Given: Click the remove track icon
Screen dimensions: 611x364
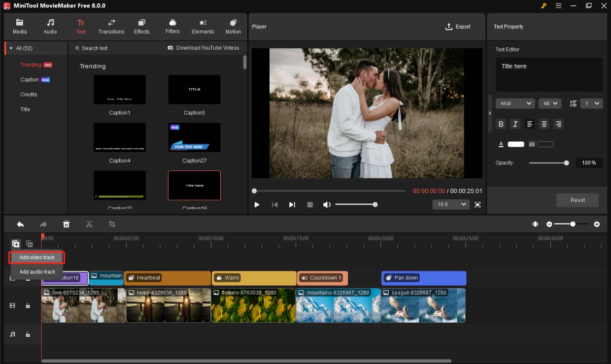Looking at the screenshot, I should [x=30, y=244].
